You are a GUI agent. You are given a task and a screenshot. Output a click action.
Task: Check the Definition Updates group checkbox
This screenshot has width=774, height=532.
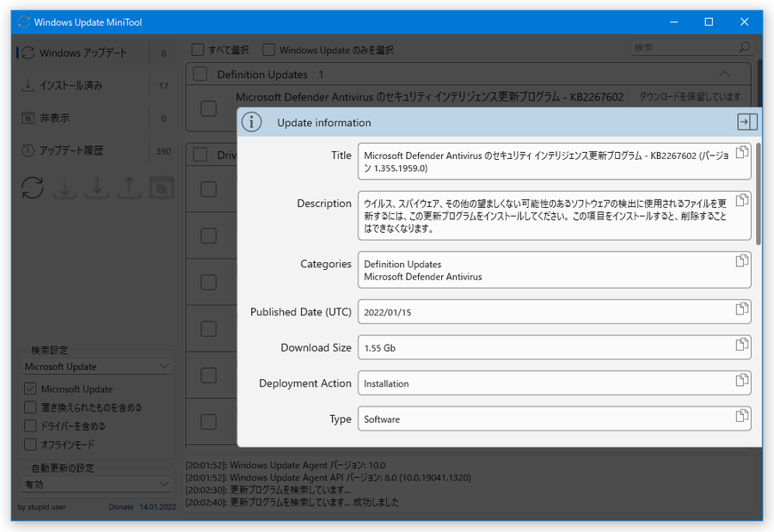pyautogui.click(x=200, y=74)
